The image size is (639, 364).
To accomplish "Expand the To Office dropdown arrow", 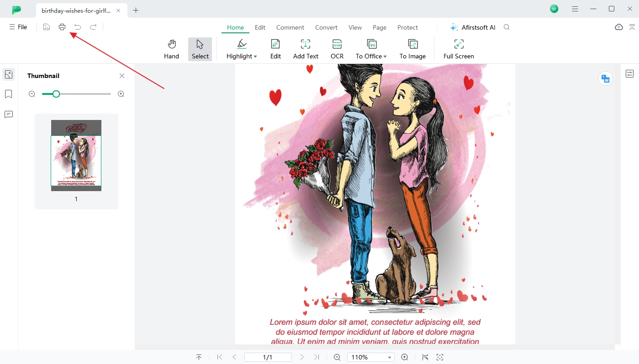I will (385, 57).
